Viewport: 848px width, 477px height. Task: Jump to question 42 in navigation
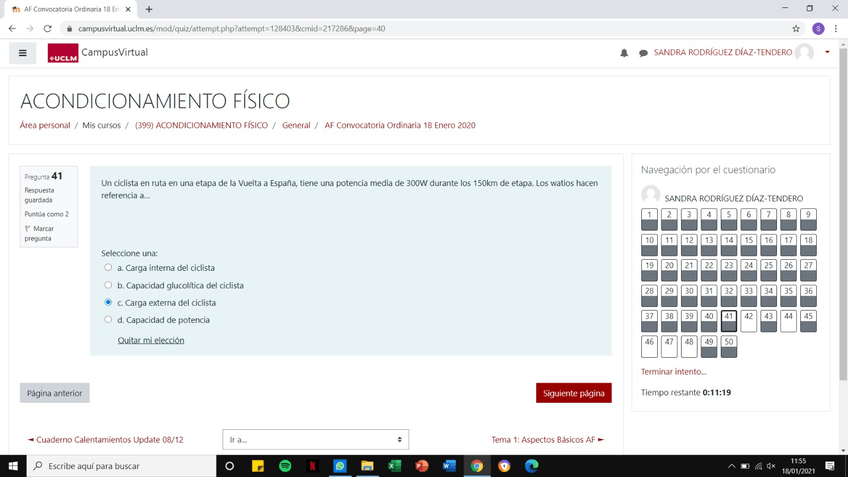(x=748, y=321)
